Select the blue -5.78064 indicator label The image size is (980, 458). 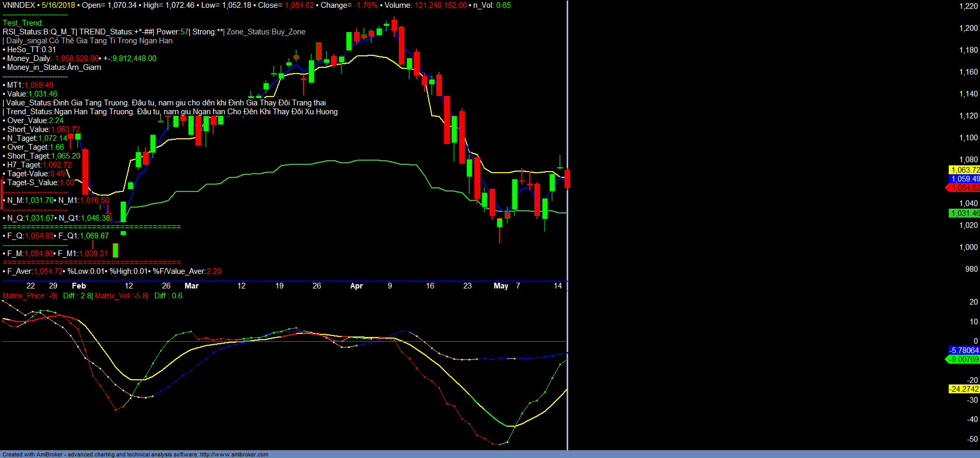pos(963,351)
